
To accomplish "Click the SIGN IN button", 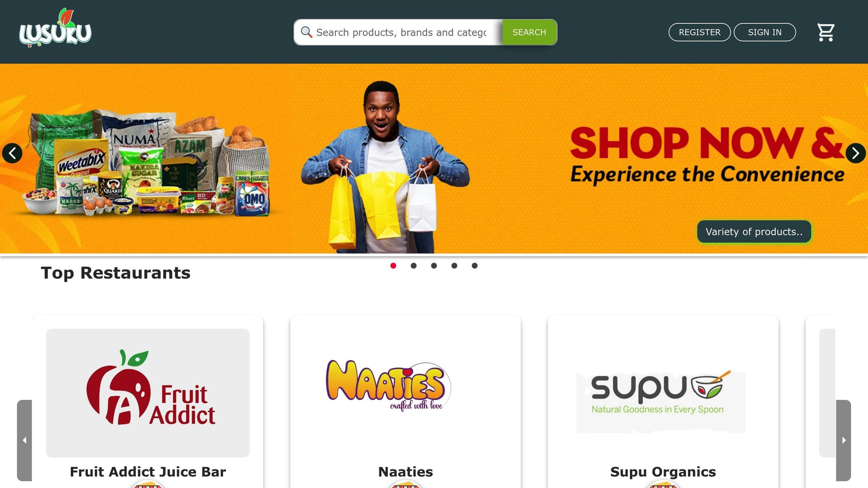I will (x=765, y=32).
